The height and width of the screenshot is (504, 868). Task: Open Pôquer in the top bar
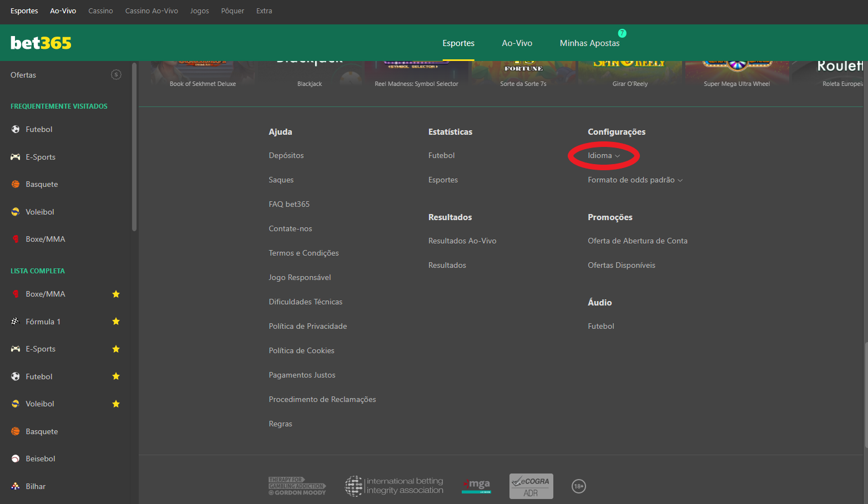(x=233, y=11)
